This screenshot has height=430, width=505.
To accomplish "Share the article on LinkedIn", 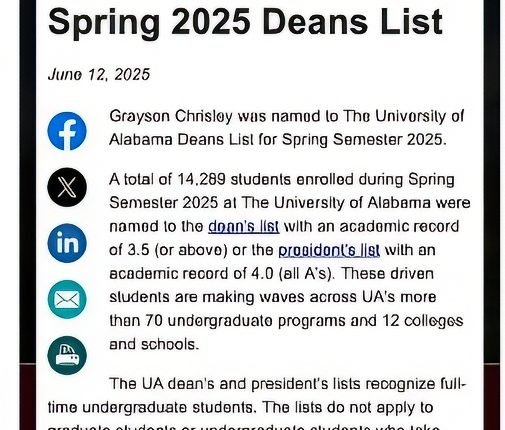I will pos(67,243).
